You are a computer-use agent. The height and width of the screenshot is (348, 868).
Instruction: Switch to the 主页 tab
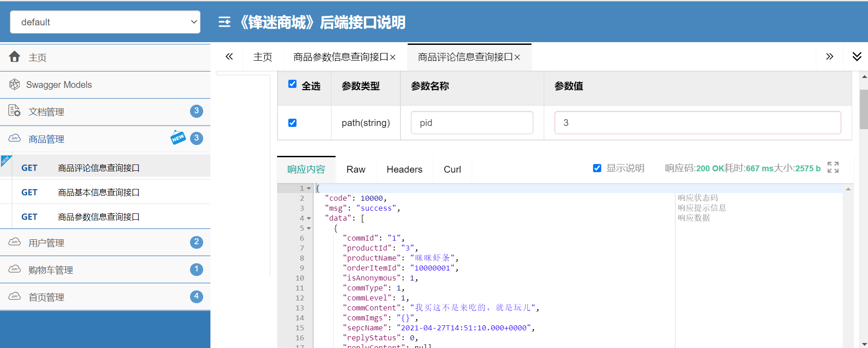coord(263,57)
